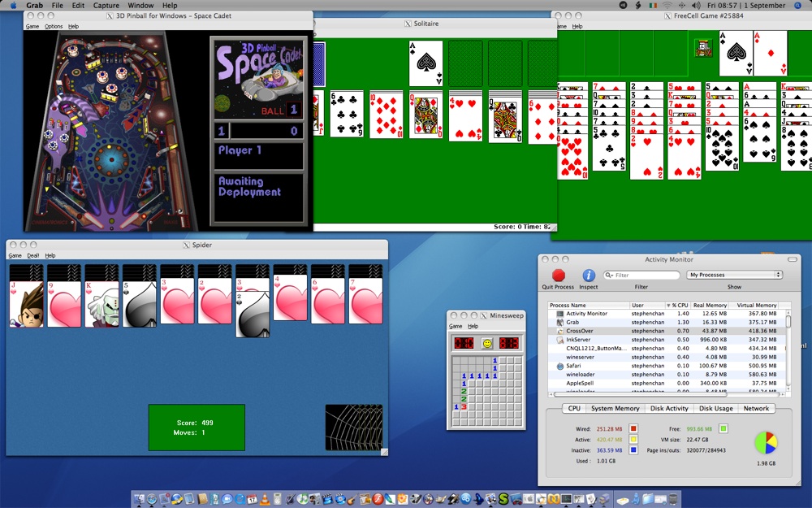Click the 2 of spades card in Spider

click(x=253, y=315)
